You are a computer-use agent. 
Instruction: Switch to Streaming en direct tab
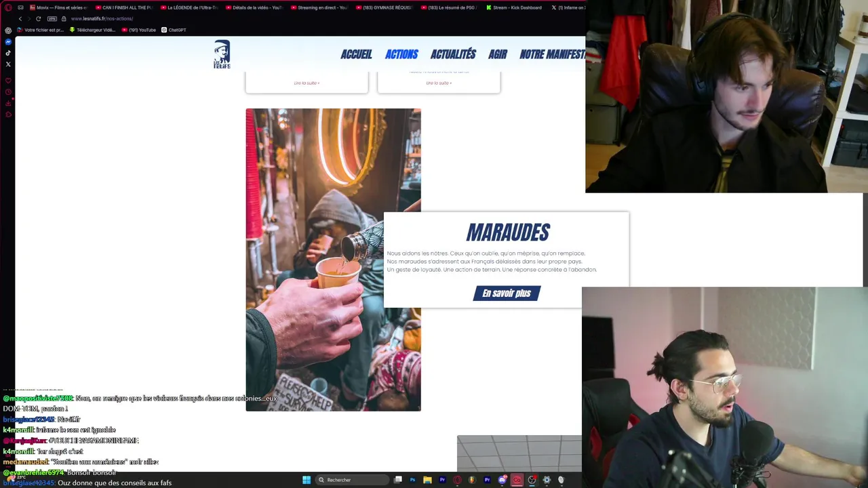pyautogui.click(x=320, y=7)
